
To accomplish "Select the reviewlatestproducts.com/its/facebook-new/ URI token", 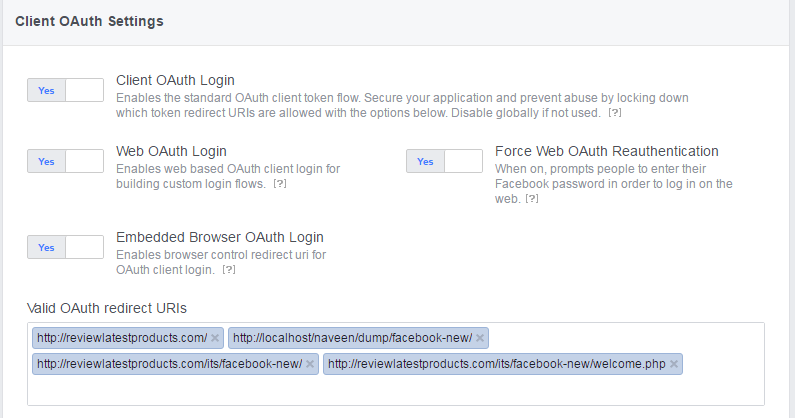I will coord(169,364).
